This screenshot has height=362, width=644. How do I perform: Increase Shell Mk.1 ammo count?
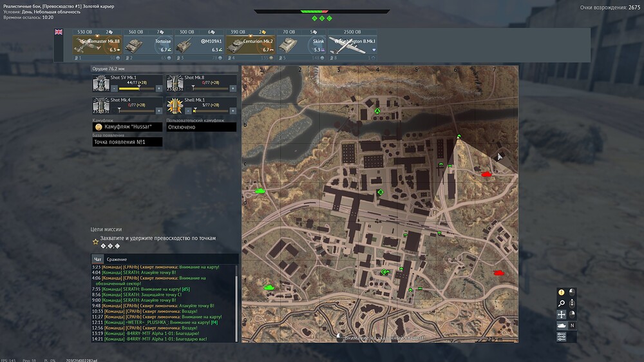pos(233,111)
